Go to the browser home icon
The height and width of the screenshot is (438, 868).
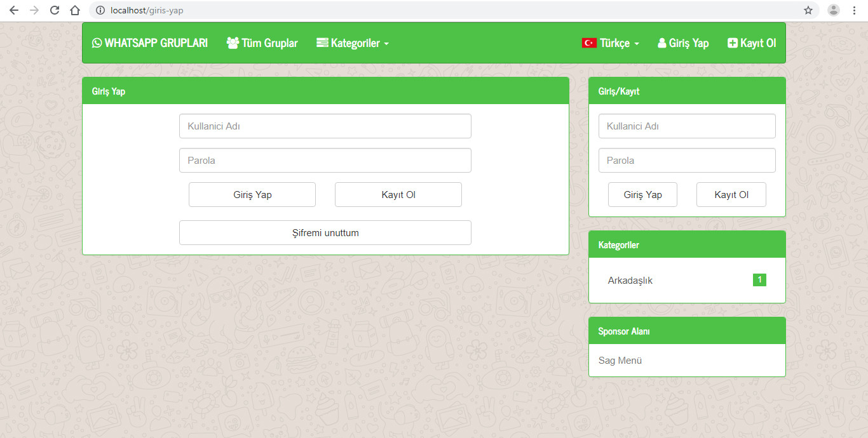(75, 10)
